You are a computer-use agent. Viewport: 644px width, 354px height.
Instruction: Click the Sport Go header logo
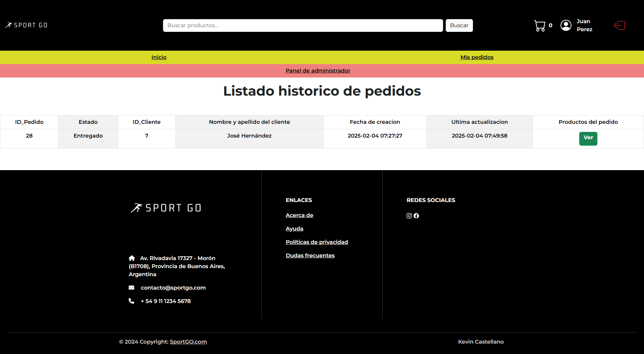click(x=26, y=25)
